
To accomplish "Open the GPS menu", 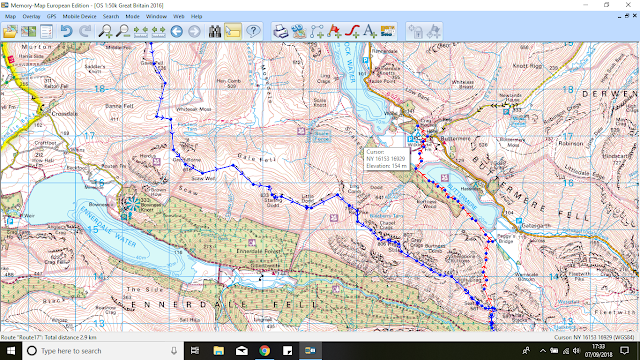I will pos(51,16).
